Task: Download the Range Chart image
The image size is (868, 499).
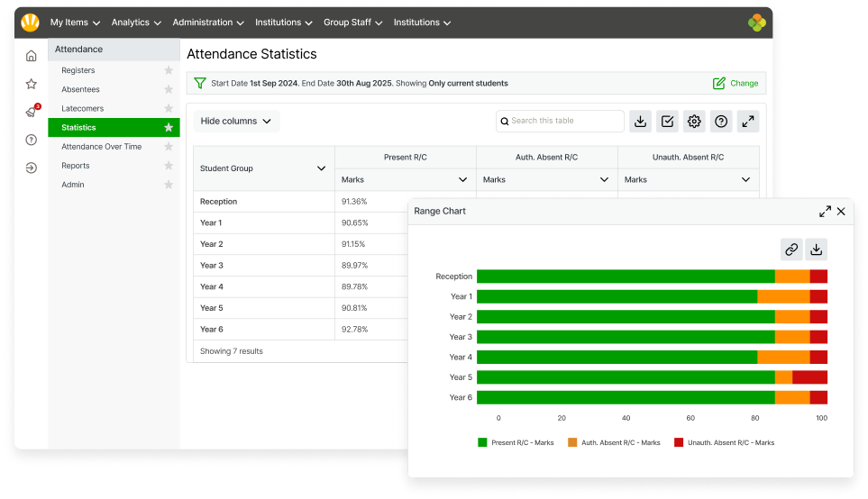Action: pos(816,249)
